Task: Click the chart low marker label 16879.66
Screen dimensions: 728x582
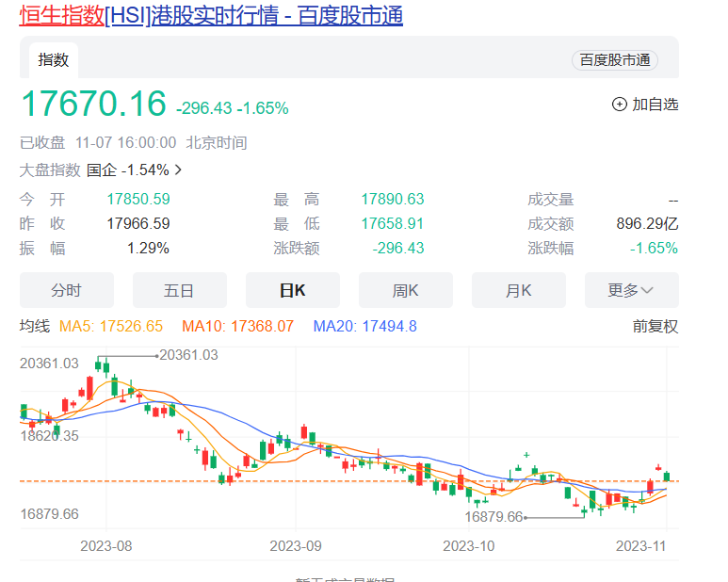Action: (493, 517)
